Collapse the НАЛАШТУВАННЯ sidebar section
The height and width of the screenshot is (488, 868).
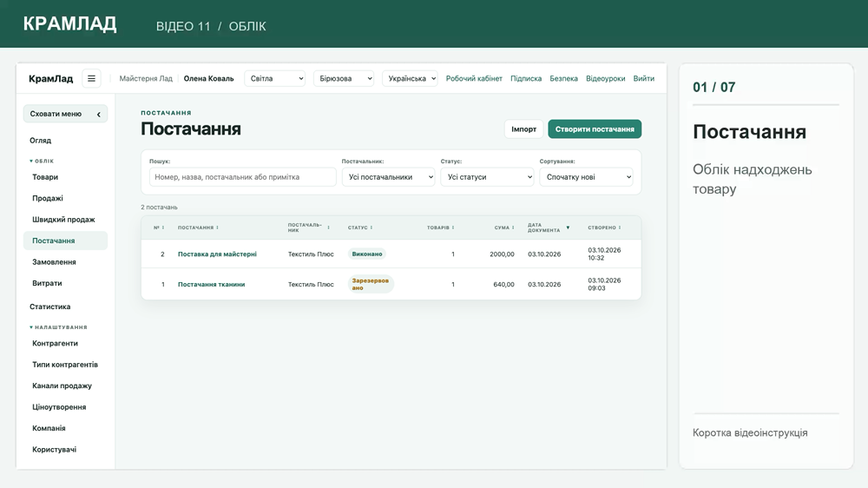tap(58, 327)
